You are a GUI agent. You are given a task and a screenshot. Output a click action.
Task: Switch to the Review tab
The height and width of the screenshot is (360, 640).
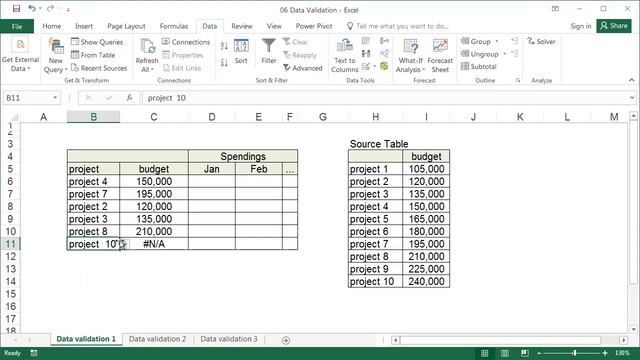[242, 26]
